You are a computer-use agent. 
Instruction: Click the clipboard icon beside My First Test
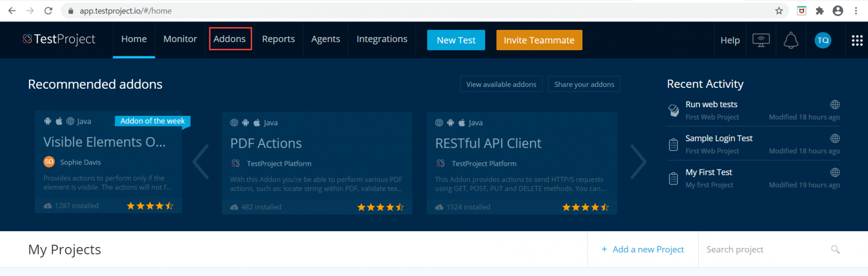[673, 179]
